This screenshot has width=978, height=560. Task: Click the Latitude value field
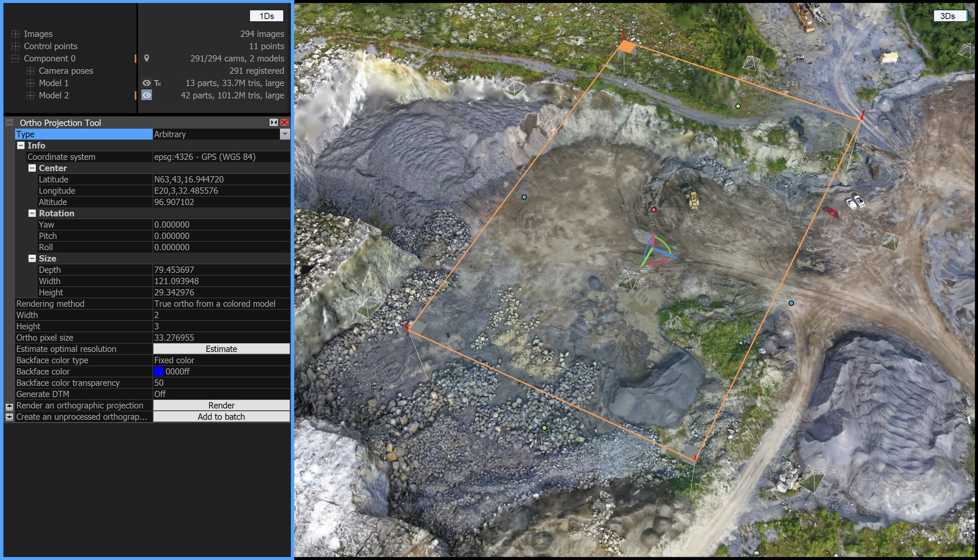[218, 179]
